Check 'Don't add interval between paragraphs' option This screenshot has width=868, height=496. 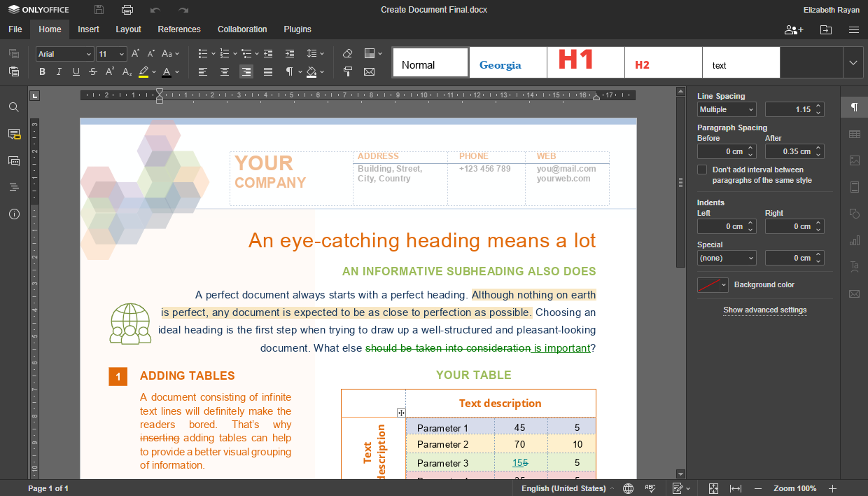tap(702, 169)
